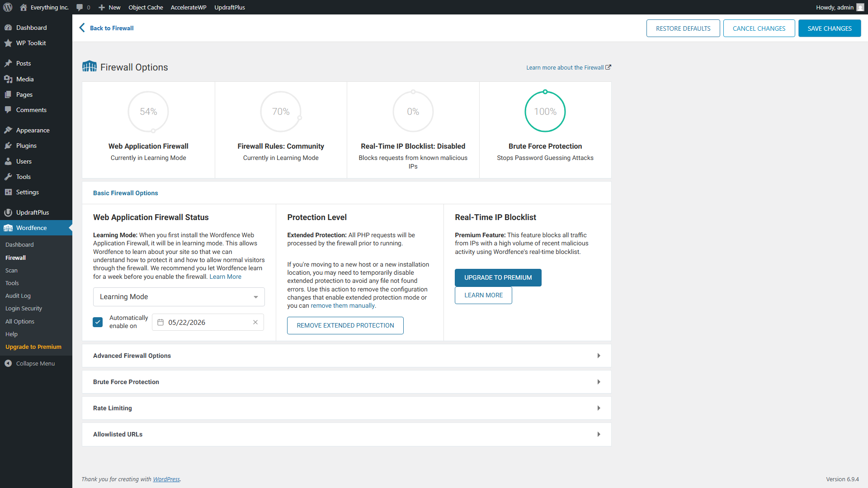The height and width of the screenshot is (488, 868).
Task: Click the calendar icon in date field
Action: tap(160, 322)
